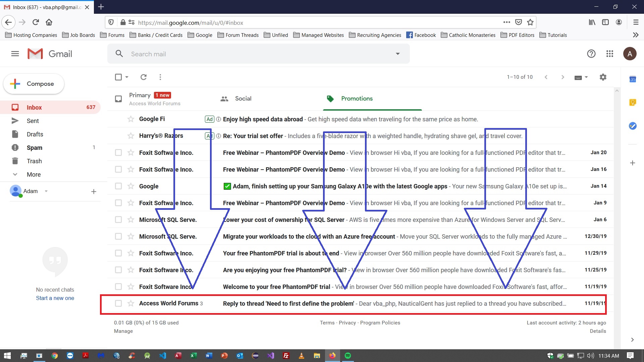This screenshot has height=362, width=644.
Task: Check the Foxit email dated 11/29/19
Action: tap(118, 253)
